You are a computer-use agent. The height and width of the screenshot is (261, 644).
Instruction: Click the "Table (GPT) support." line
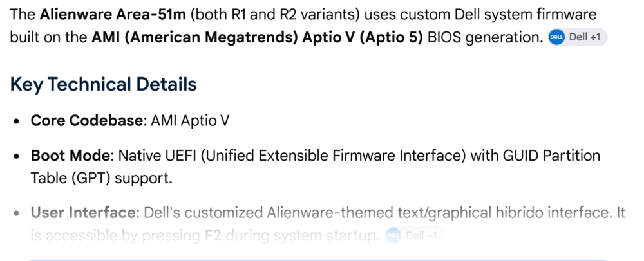(x=102, y=178)
